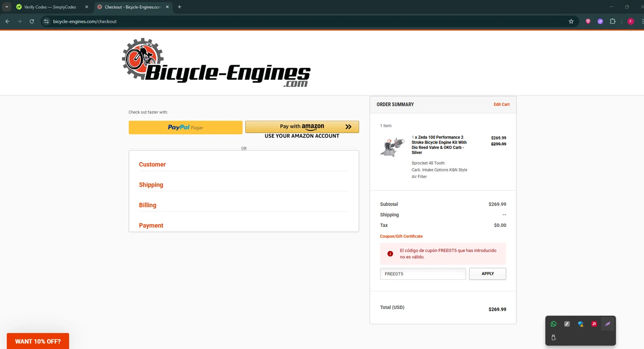Click the struck-through $299.99 price
The height and width of the screenshot is (349, 644).
point(498,144)
